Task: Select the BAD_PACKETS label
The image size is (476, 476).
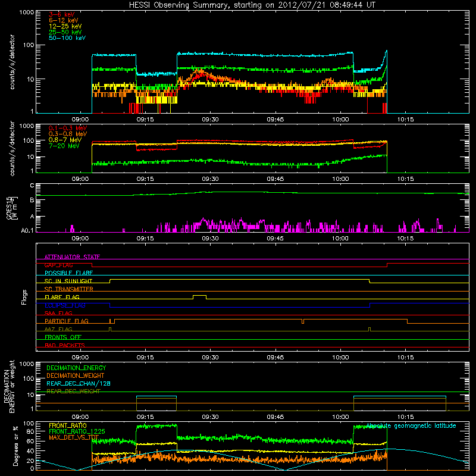Action: pyautogui.click(x=65, y=345)
